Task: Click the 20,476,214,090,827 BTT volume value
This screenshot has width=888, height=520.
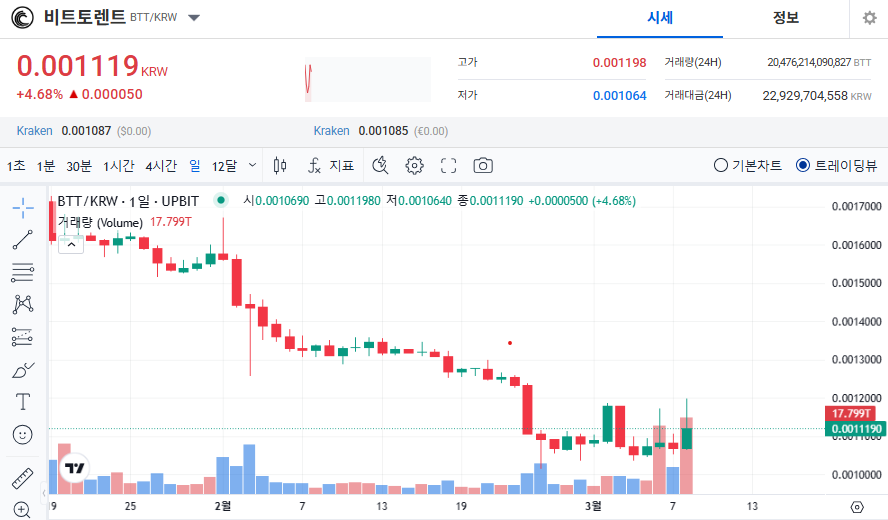Action: tap(819, 62)
